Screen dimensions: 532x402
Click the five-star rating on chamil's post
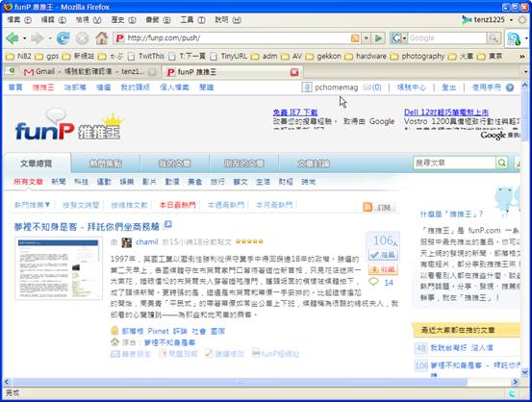[249, 241]
